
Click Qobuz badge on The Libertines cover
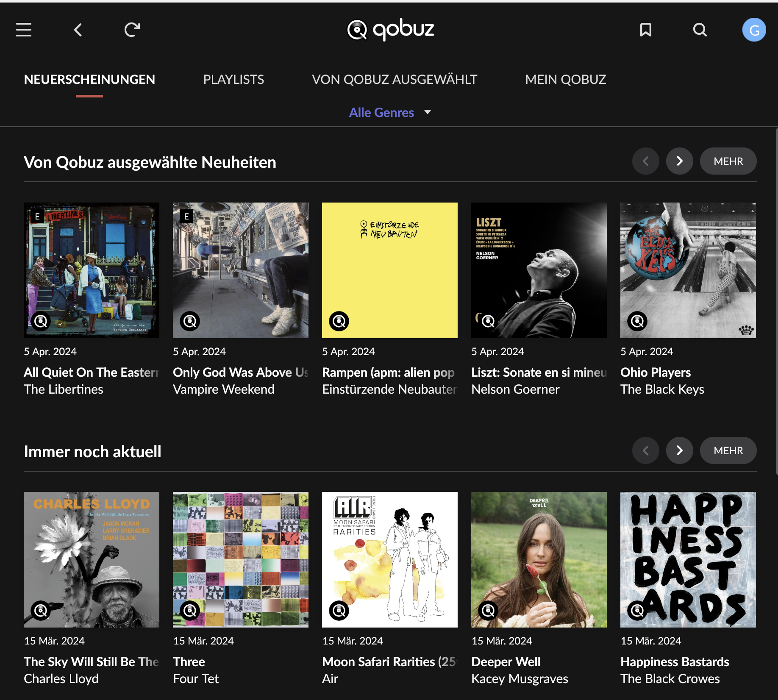tap(41, 321)
